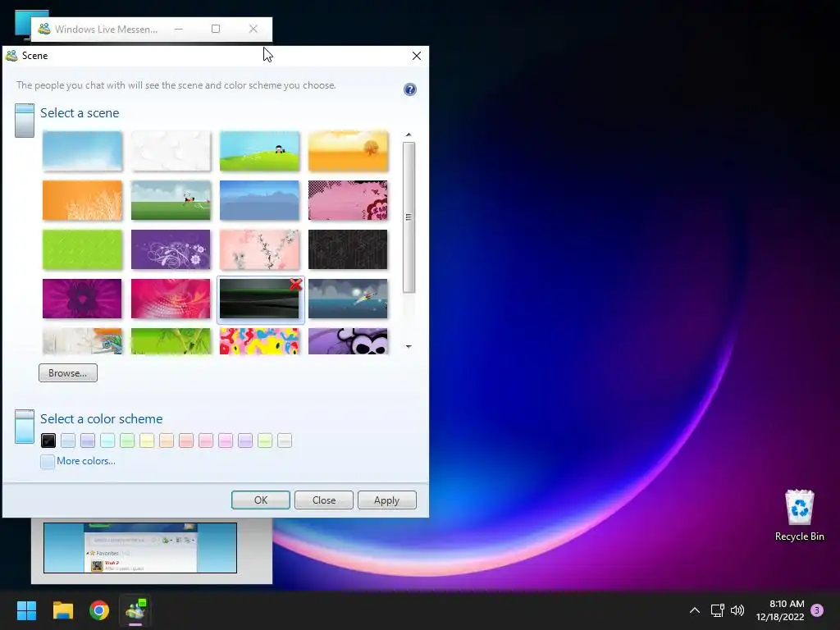840x630 pixels.
Task: Open the Scene dialog help icon
Action: pyautogui.click(x=410, y=89)
